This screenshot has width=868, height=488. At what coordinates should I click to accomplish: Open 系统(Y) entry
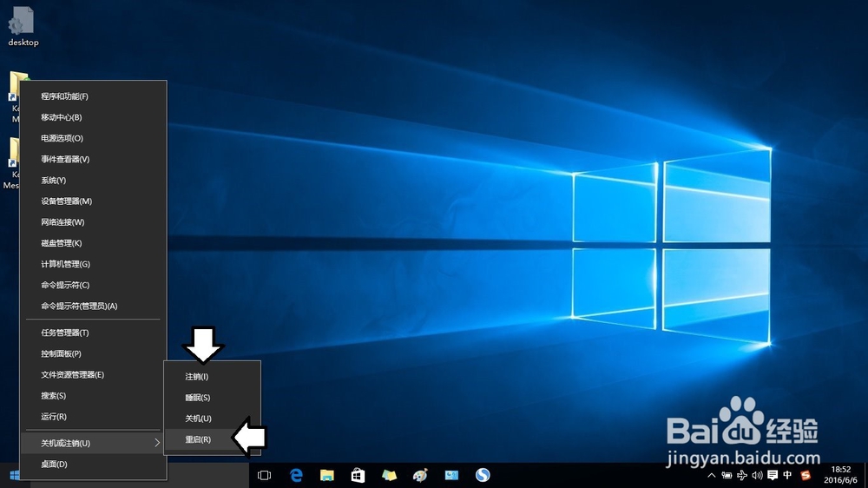click(93, 181)
